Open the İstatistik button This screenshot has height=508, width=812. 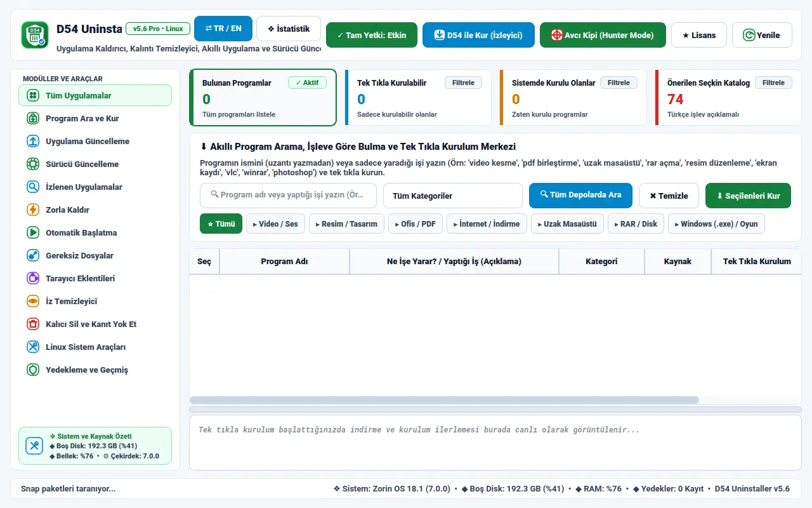click(x=289, y=29)
